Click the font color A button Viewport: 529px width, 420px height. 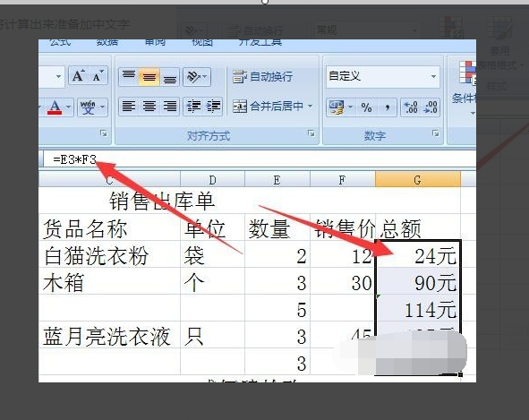click(55, 107)
